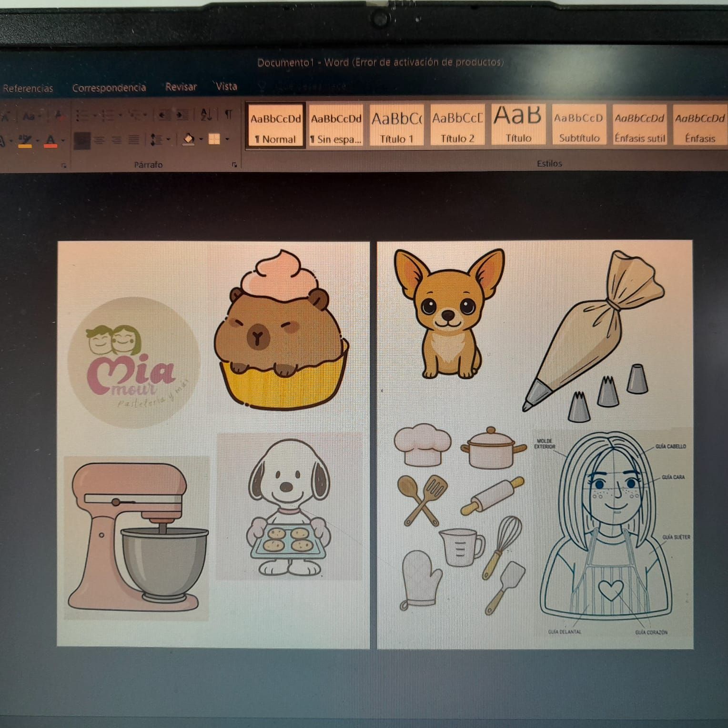Click the increase indent icon

(x=182, y=115)
